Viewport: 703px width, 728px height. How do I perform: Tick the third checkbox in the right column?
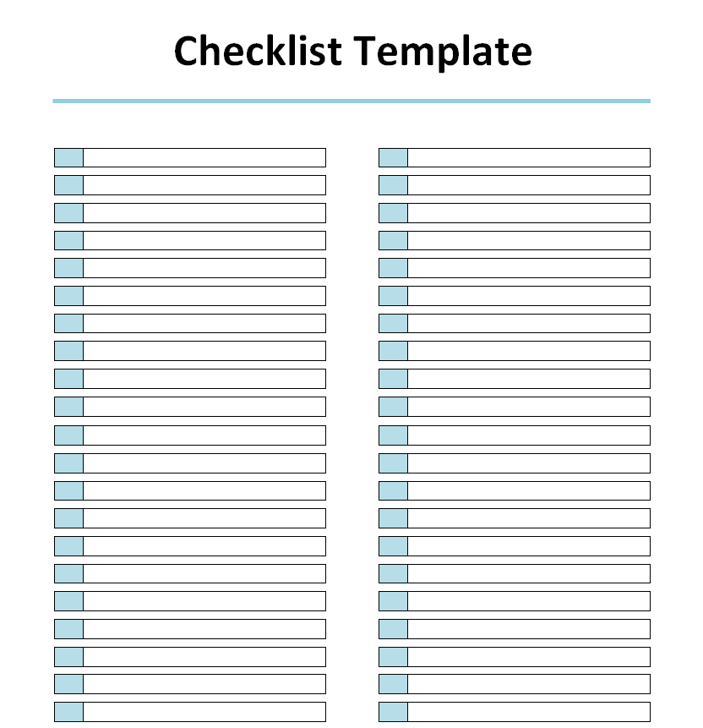[x=393, y=212]
